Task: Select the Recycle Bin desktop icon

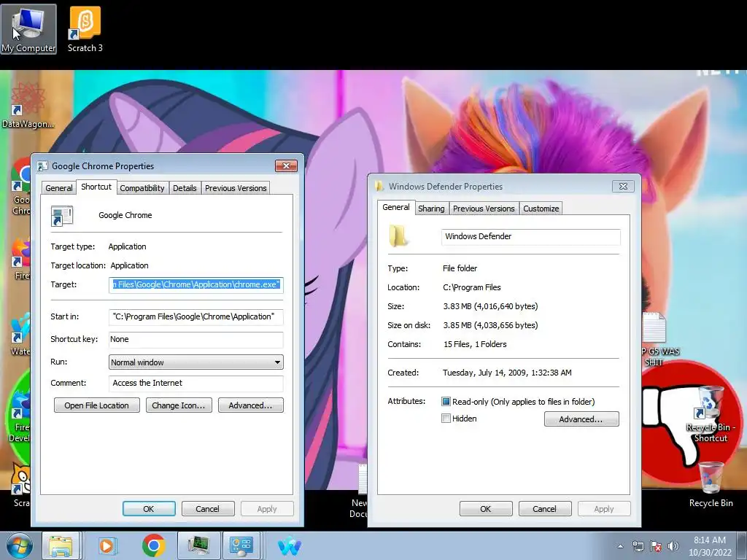Action: [x=711, y=485]
